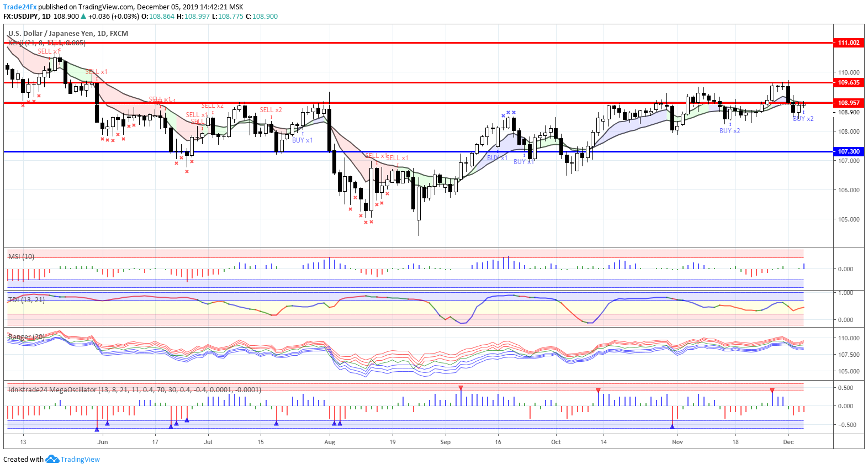
Task: Select the Oct date on time axis
Action: (556, 442)
